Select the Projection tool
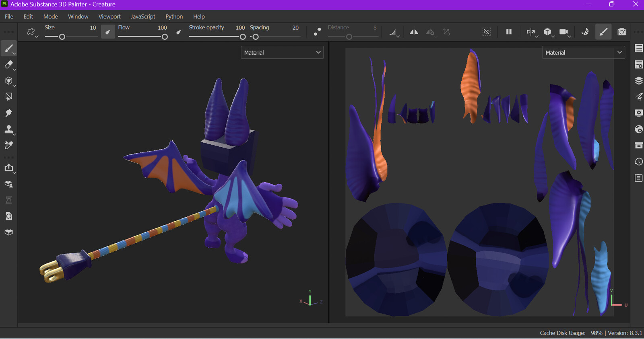This screenshot has width=644, height=339. pos(8,81)
